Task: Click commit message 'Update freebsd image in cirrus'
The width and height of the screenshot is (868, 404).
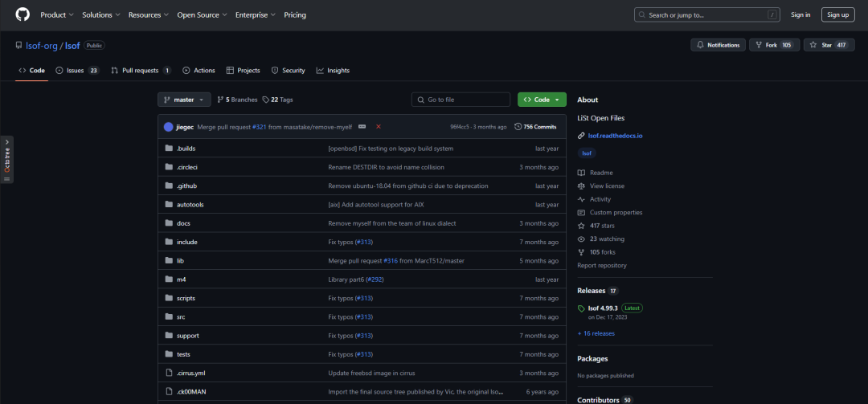Action: coord(371,373)
